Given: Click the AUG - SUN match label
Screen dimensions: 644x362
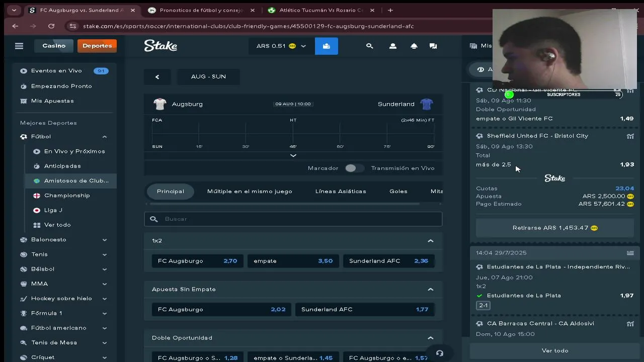Looking at the screenshot, I should [x=208, y=77].
